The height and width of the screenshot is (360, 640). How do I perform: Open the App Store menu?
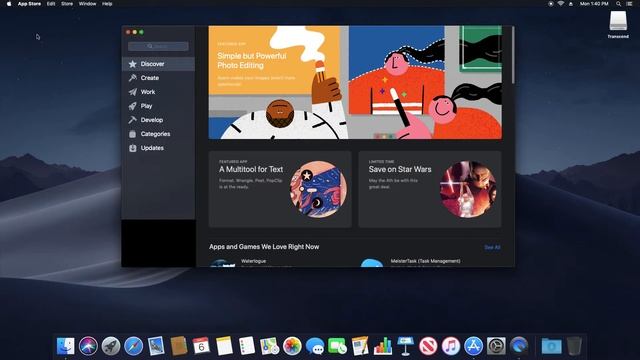(x=29, y=4)
